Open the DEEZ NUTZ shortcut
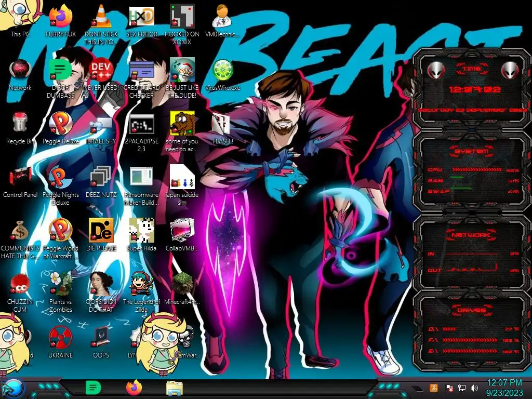The height and width of the screenshot is (399, 532). click(x=101, y=182)
